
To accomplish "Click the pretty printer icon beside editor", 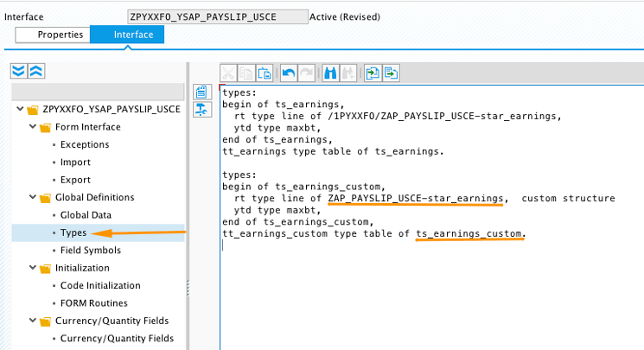I will coord(202,108).
